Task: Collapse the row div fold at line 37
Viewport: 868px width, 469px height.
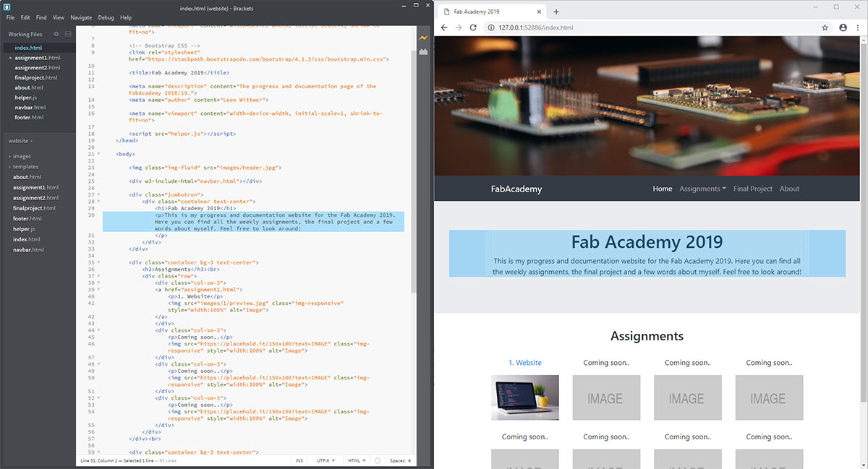Action: (98, 275)
